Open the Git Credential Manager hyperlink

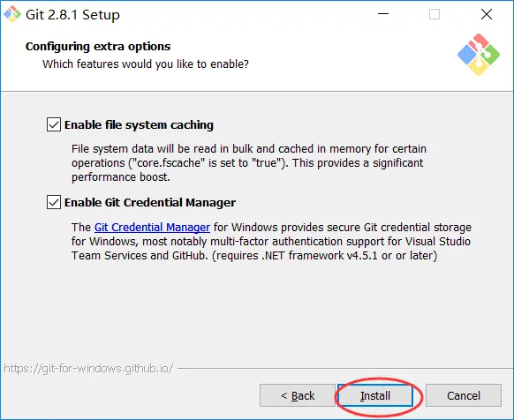click(152, 228)
